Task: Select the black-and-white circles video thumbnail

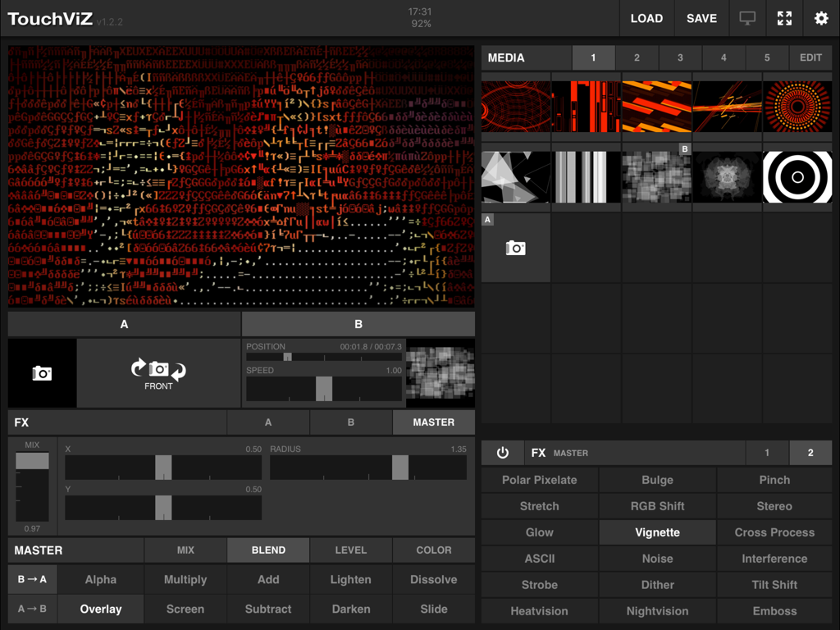Action: click(797, 176)
